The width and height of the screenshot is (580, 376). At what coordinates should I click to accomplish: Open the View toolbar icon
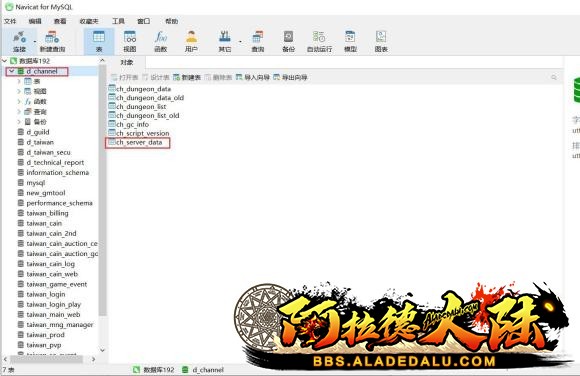point(130,41)
